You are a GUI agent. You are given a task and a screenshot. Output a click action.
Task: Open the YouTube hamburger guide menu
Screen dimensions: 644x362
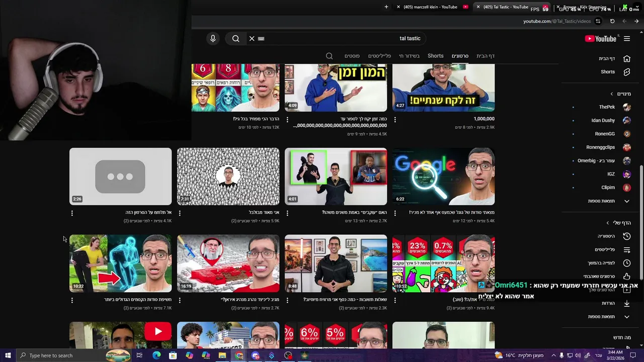point(627,39)
